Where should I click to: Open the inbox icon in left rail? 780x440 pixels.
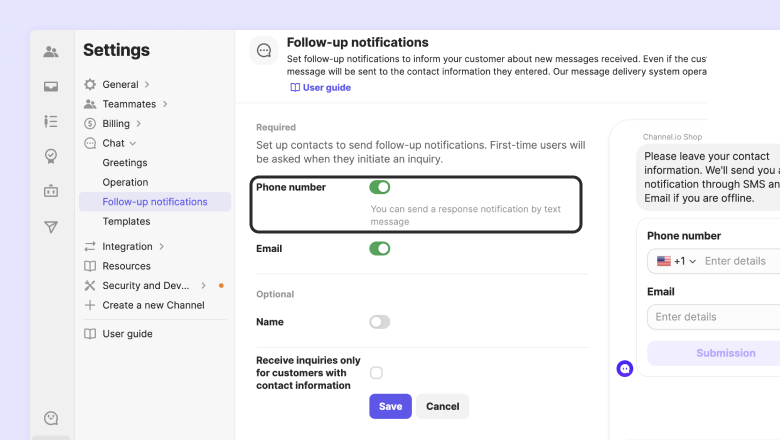[51, 87]
